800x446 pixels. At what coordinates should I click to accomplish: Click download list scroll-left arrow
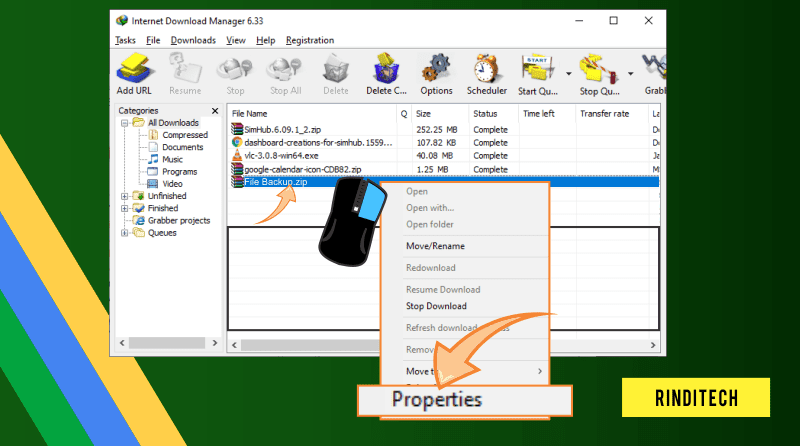coord(234,345)
